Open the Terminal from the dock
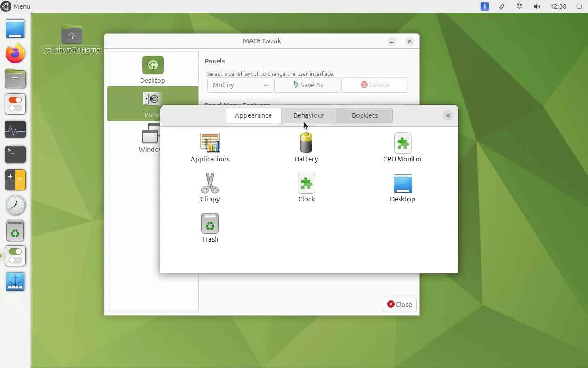 [15, 155]
